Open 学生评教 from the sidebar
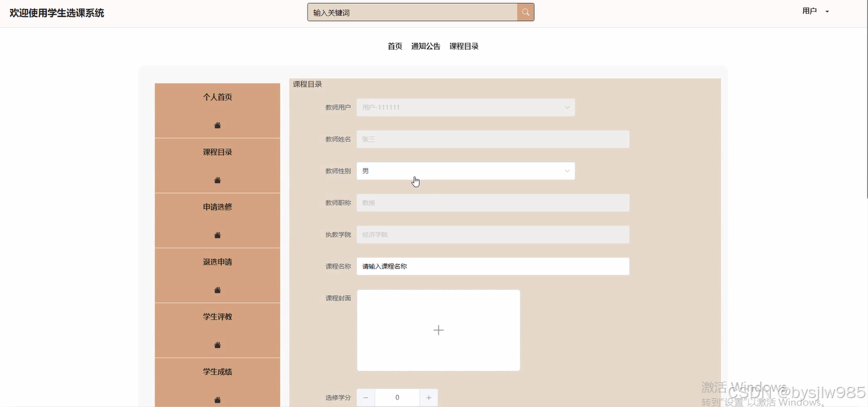 click(x=217, y=316)
